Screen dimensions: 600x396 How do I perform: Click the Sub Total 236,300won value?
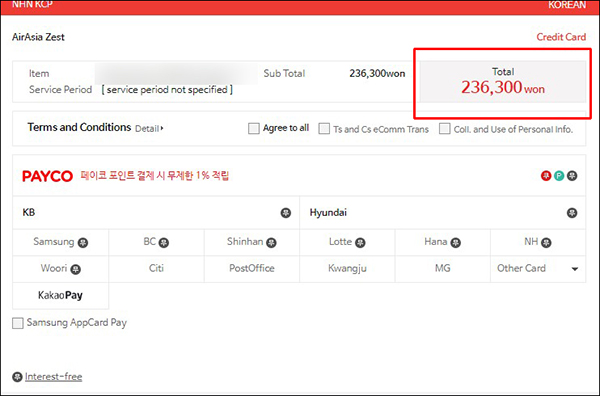377,73
